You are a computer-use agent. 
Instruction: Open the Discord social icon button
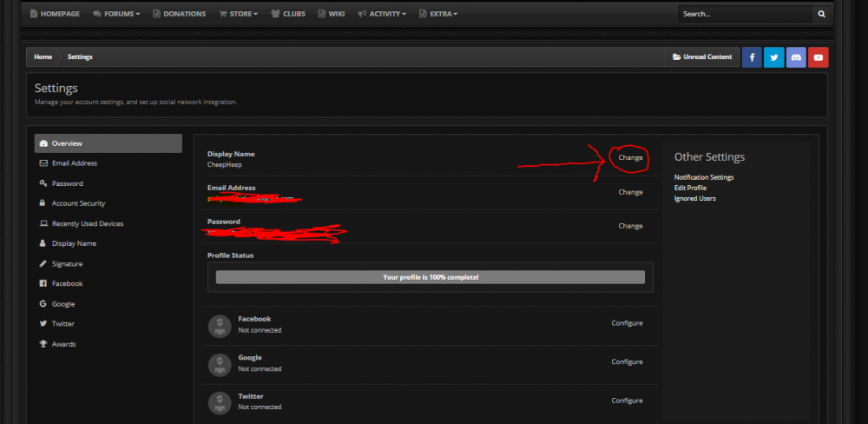tap(796, 57)
